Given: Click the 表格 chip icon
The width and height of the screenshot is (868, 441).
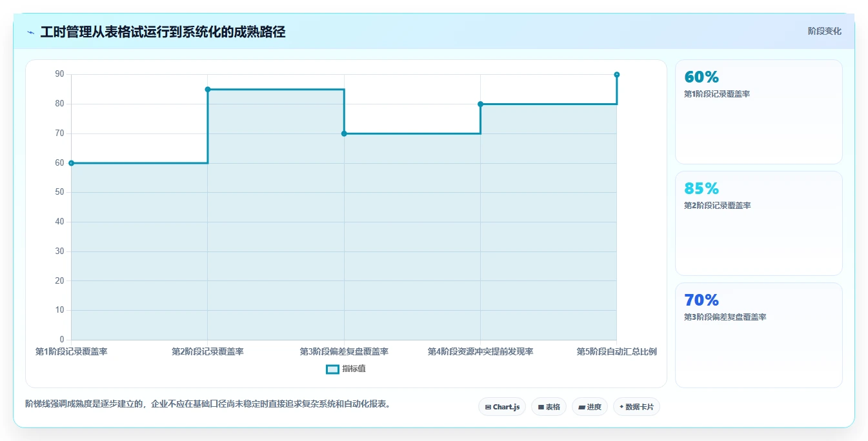Looking at the screenshot, I should 541,407.
